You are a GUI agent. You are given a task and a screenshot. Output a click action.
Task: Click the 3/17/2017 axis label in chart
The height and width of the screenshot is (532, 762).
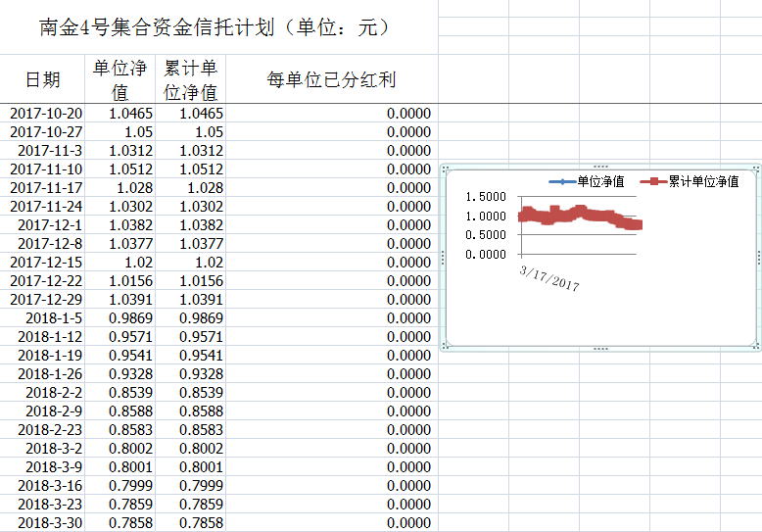550,277
